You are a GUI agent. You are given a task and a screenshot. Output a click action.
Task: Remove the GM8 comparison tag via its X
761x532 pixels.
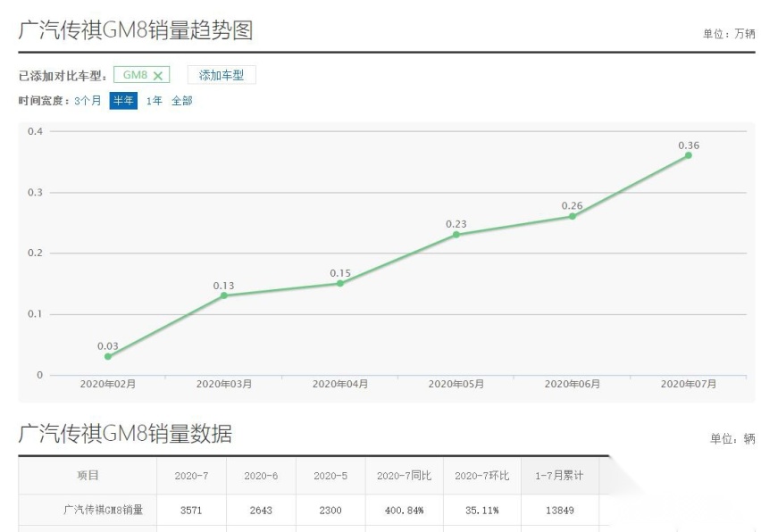[x=158, y=76]
